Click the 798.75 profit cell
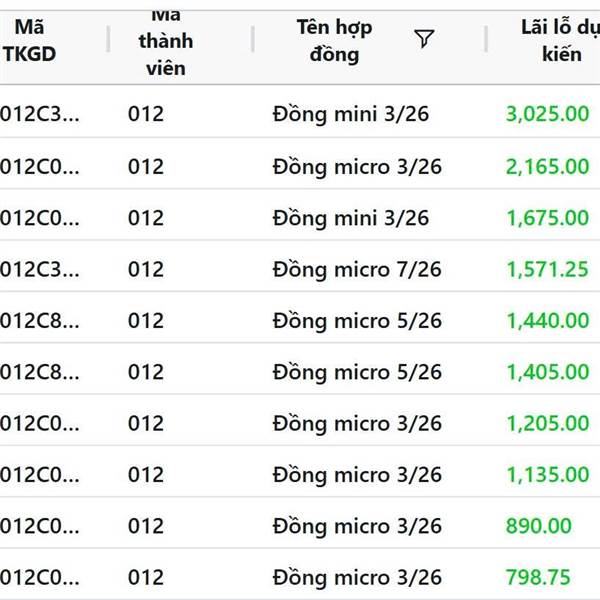The width and height of the screenshot is (600, 600). (538, 578)
